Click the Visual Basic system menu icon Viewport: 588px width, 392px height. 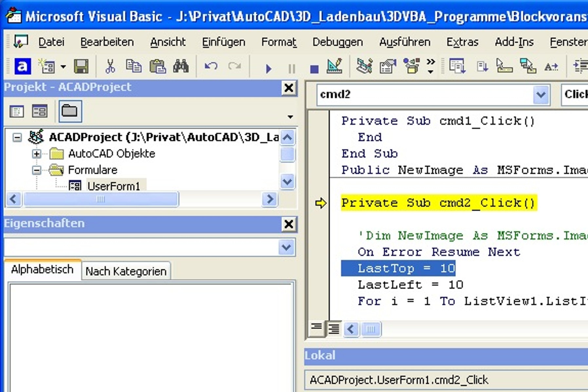(21, 42)
